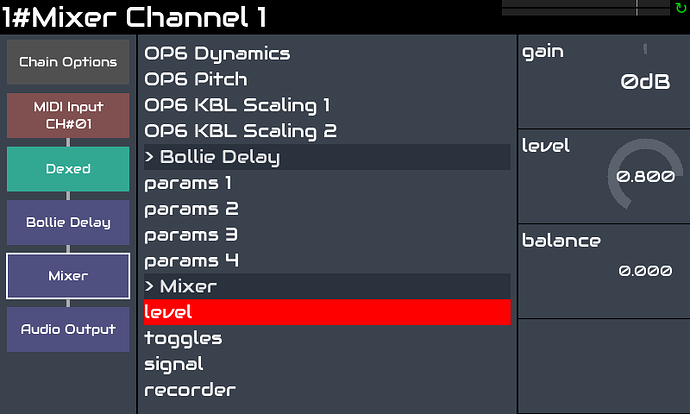Click the gain control showing 0dB
Viewport: 690px width, 414px height.
[x=604, y=82]
